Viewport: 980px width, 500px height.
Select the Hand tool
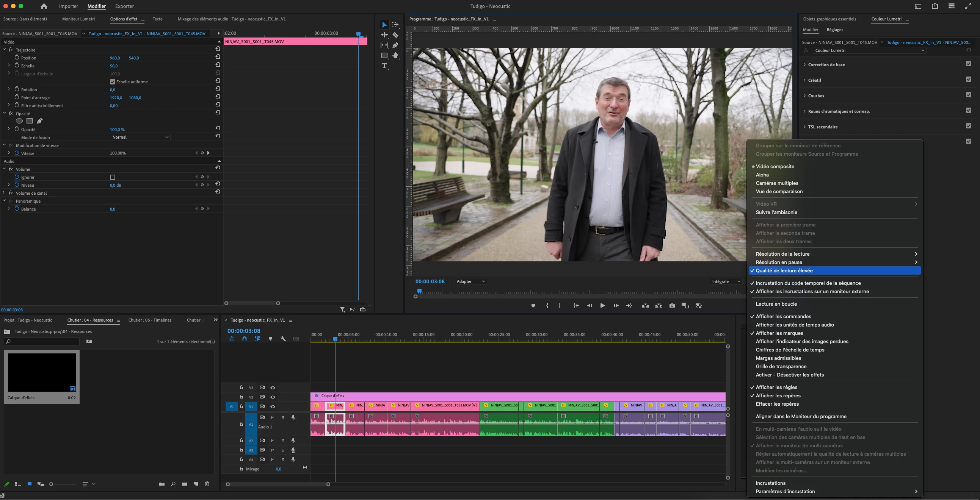395,56
